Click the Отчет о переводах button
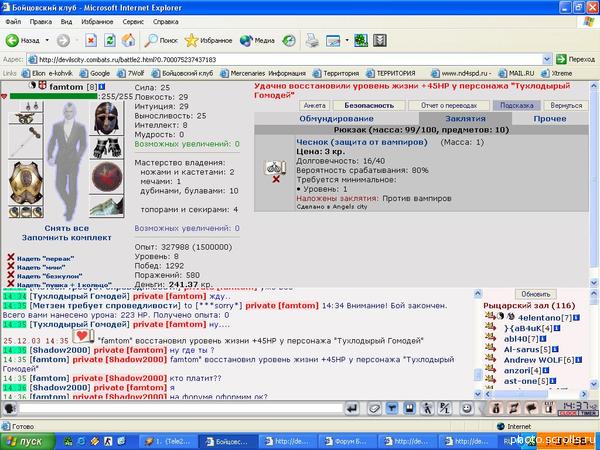 coord(449,105)
